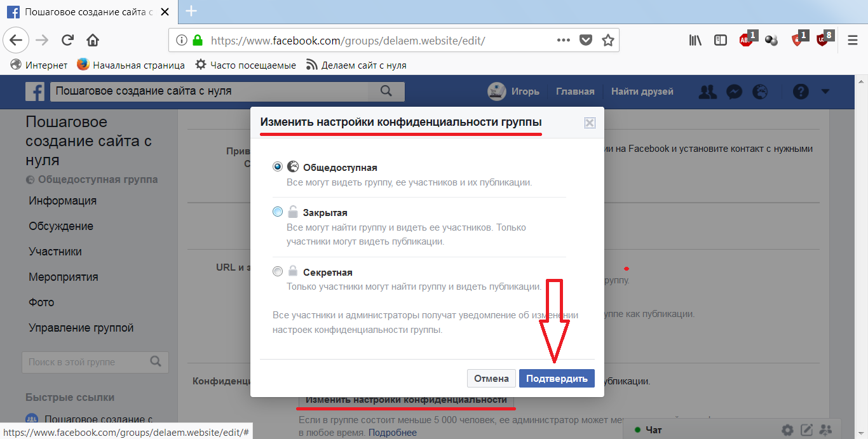
Task: Go to browser home page icon
Action: [x=93, y=40]
